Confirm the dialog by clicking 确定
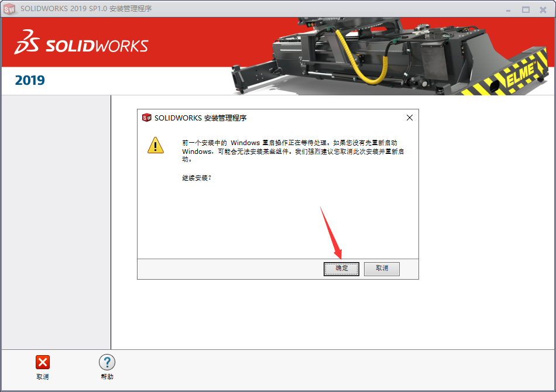Screen dimensions: 556x392 point(341,269)
